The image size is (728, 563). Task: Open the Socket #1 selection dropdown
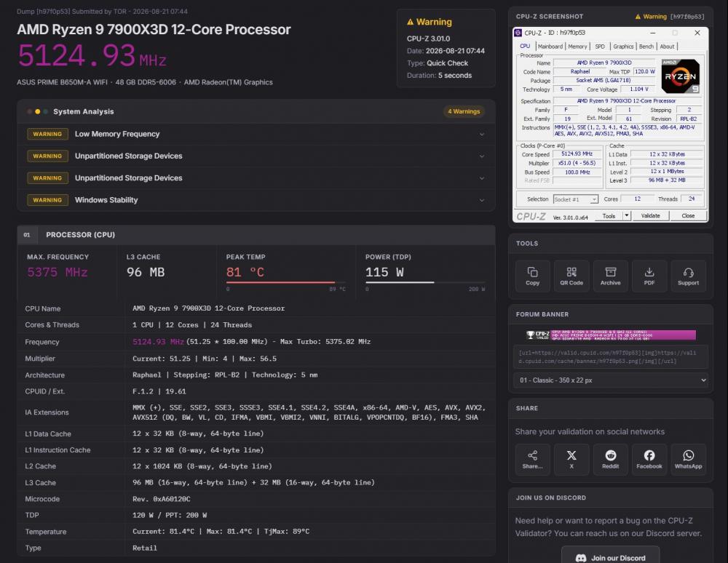coord(575,199)
